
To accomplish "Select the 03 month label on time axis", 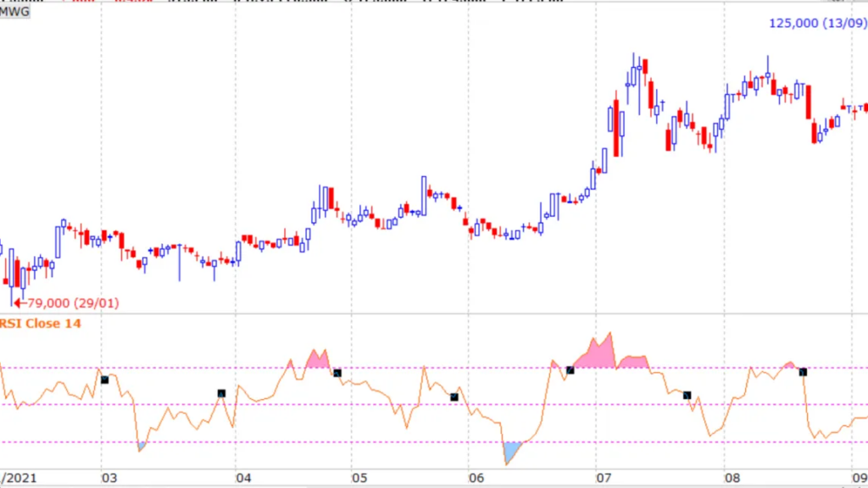I will 108,477.
